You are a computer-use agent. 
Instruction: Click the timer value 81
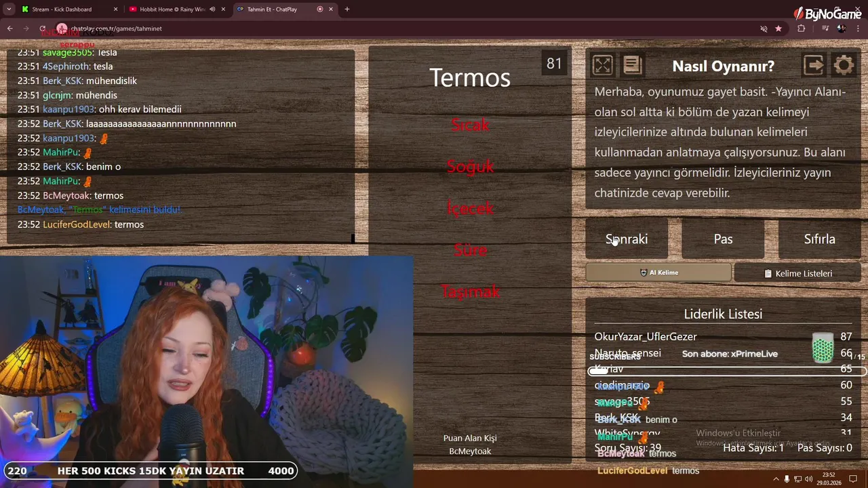pos(554,64)
